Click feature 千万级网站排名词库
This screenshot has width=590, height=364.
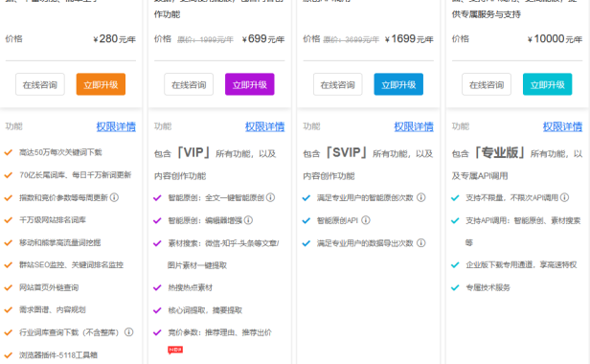click(53, 219)
